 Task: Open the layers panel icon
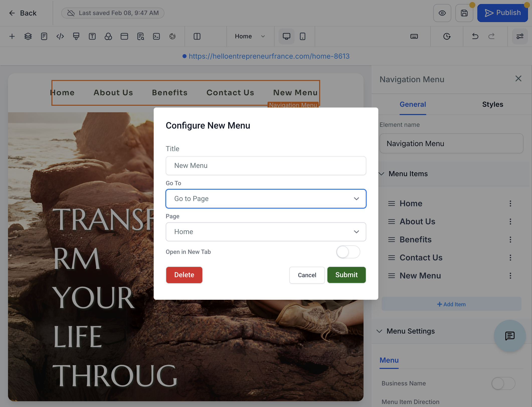(28, 36)
